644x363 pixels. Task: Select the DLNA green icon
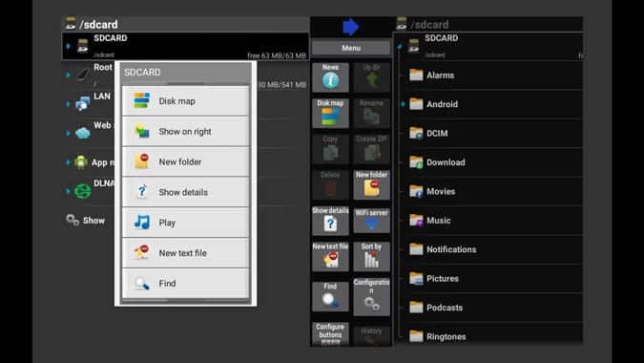click(83, 191)
